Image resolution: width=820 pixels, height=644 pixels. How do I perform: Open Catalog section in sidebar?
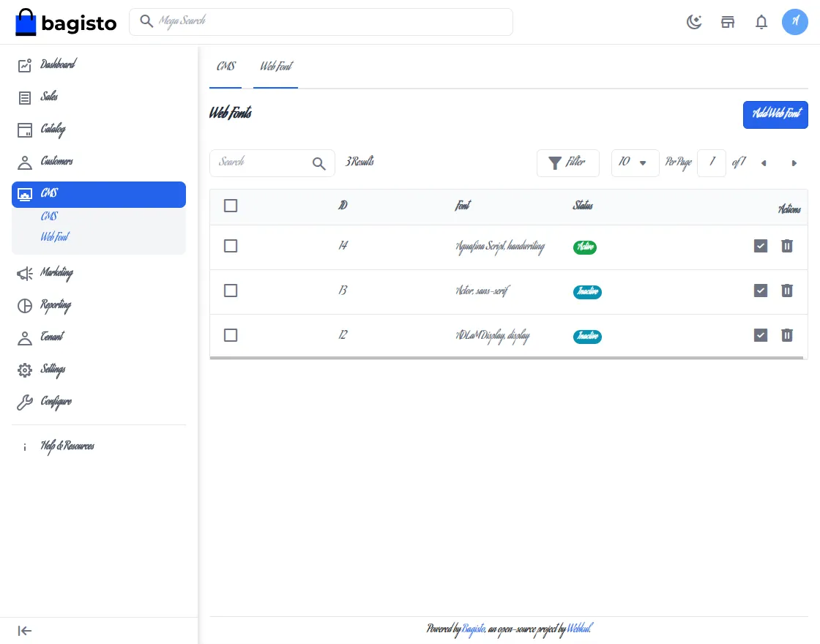tap(98, 129)
